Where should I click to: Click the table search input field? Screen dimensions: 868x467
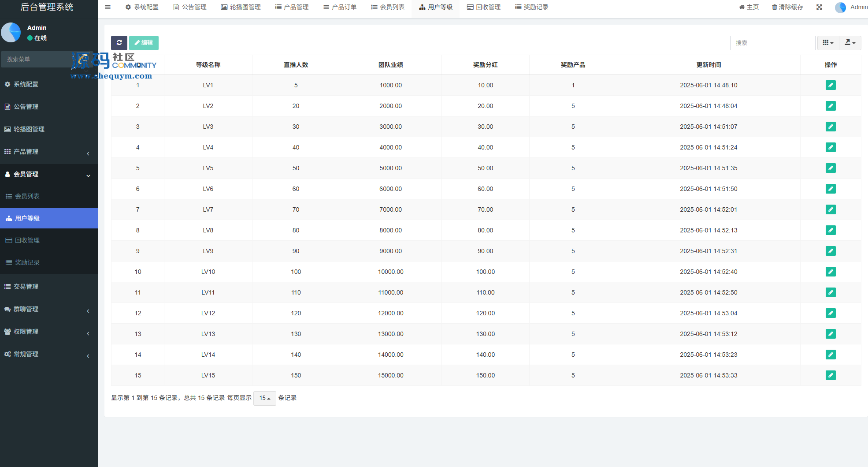click(x=772, y=43)
